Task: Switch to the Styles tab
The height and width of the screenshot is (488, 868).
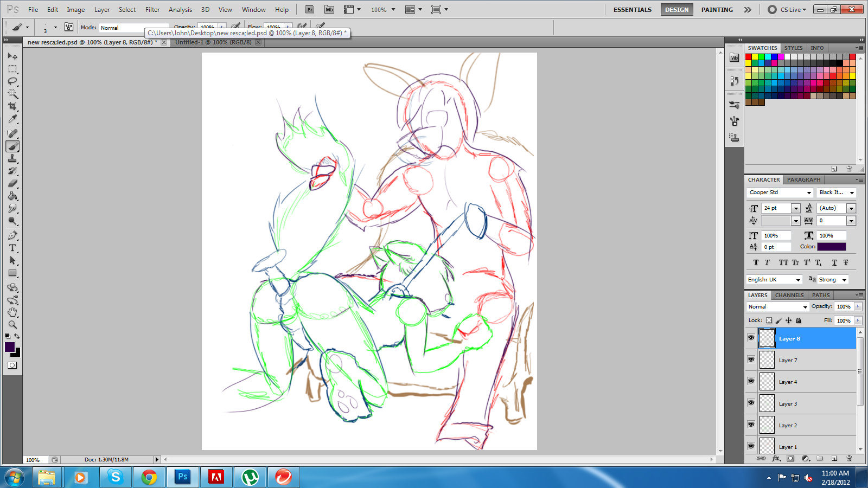Action: [x=793, y=48]
